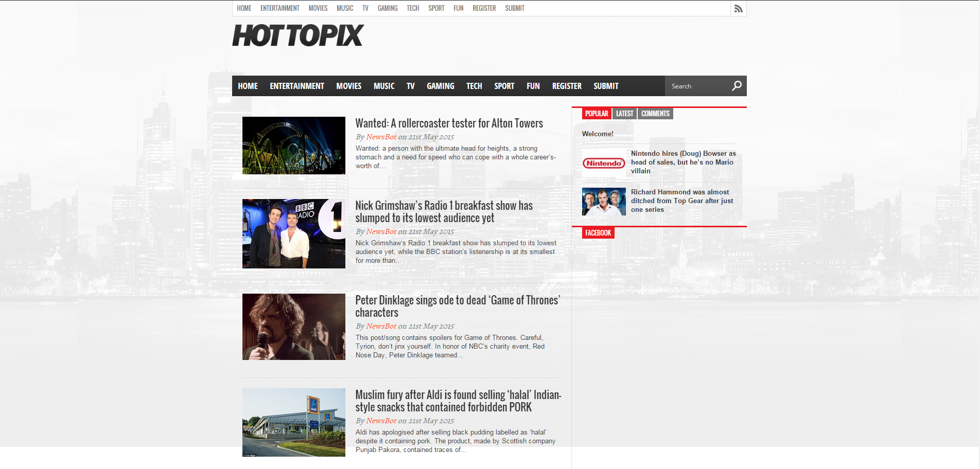This screenshot has height=469, width=980.
Task: Open the Top Gear presenters thumbnail
Action: click(x=604, y=202)
